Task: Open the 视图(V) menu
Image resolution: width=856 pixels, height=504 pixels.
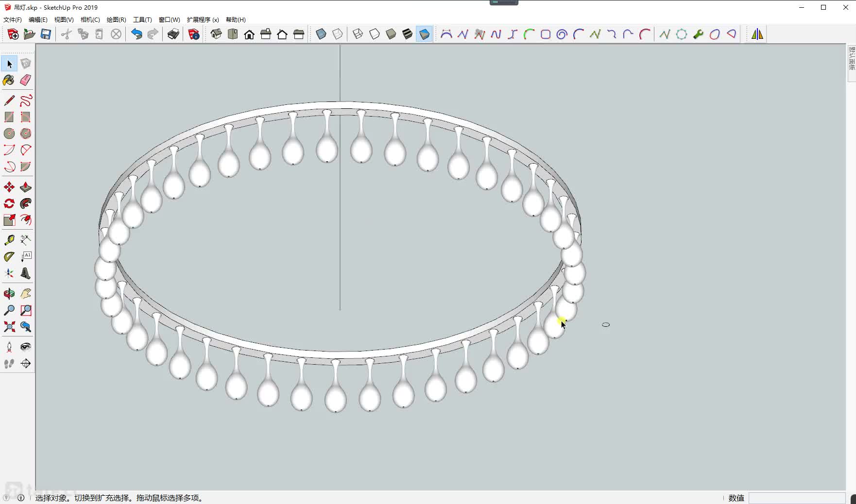Action: (x=64, y=20)
